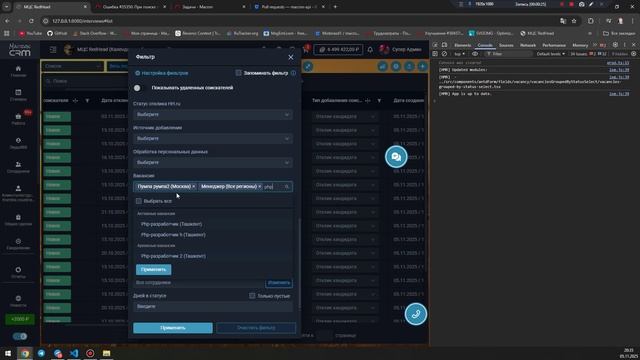The image size is (640, 360).
Task: Open the Работа sidebar section with the badge
Action: pos(18,119)
